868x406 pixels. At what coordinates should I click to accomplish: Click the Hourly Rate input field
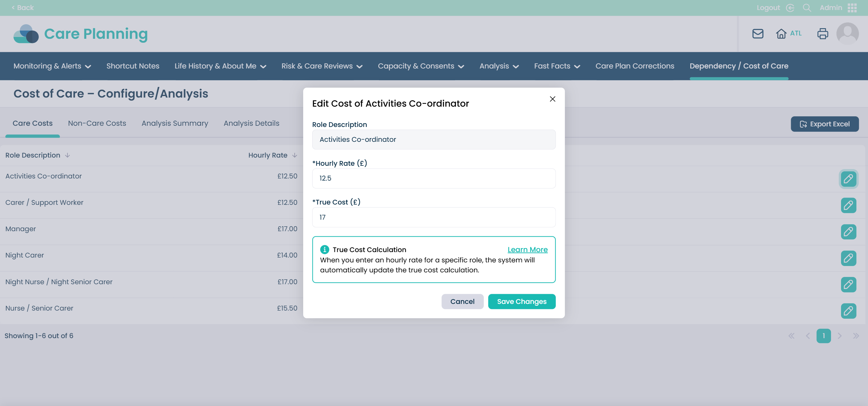(x=434, y=178)
